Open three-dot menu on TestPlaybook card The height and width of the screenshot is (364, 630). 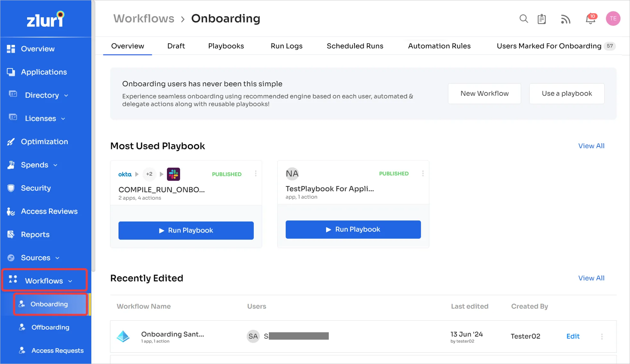[x=423, y=174]
